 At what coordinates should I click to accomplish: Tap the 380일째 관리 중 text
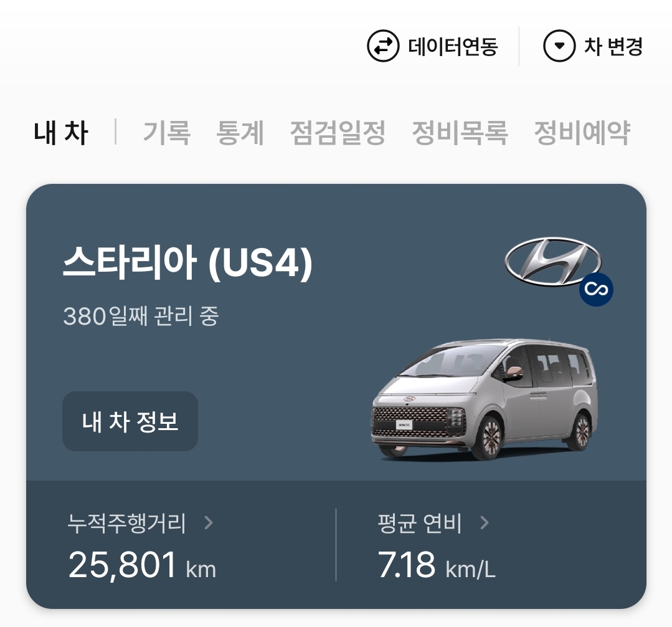[x=141, y=316]
